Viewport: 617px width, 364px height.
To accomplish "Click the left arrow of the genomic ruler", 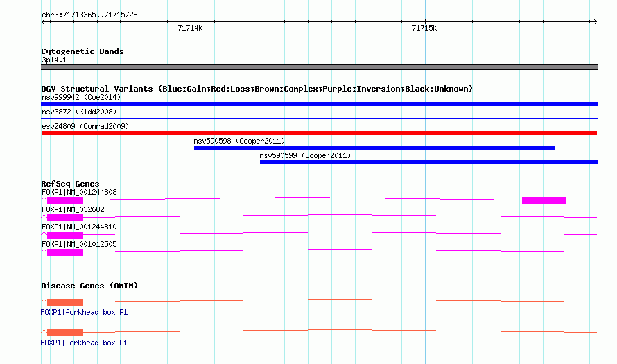I will tap(43, 22).
